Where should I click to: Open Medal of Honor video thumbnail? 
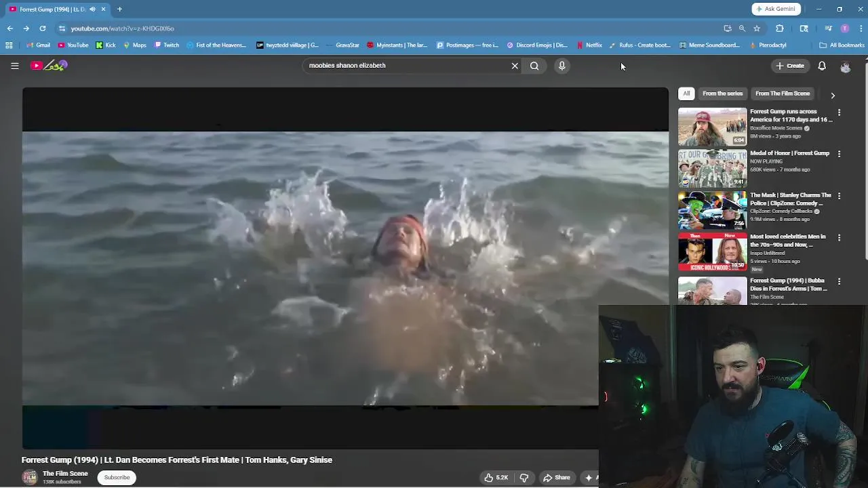(712, 169)
